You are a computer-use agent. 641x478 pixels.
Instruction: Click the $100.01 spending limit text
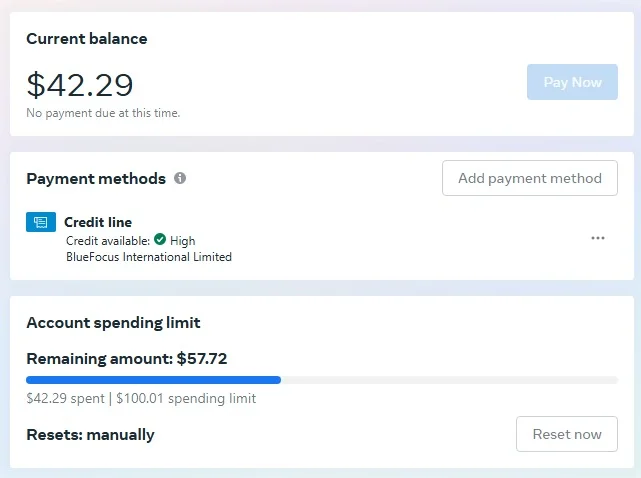click(186, 398)
